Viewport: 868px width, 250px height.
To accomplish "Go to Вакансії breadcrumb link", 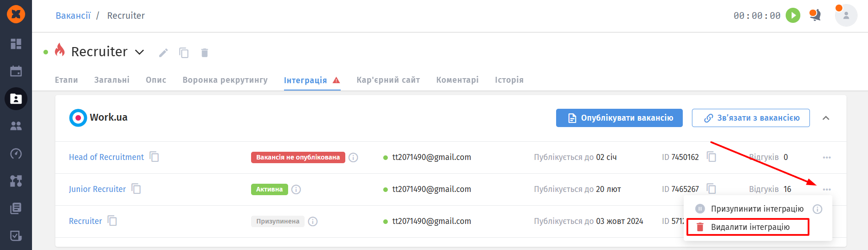I will pyautogui.click(x=73, y=16).
